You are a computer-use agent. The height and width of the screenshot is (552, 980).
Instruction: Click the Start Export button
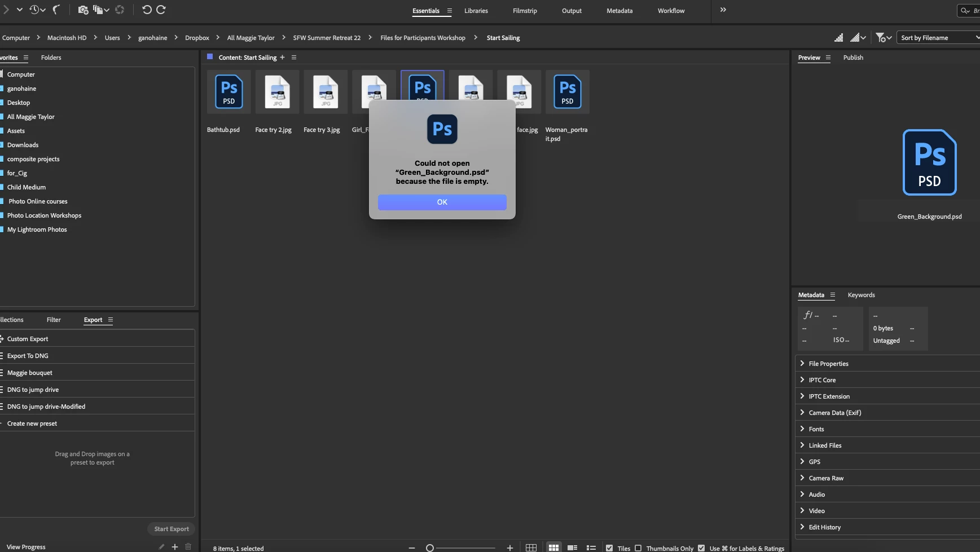coord(172,529)
